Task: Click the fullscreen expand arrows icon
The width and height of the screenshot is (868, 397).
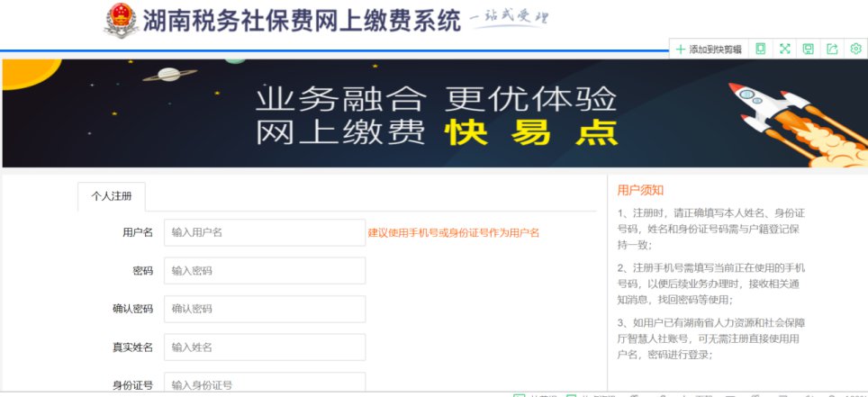Action: [784, 49]
